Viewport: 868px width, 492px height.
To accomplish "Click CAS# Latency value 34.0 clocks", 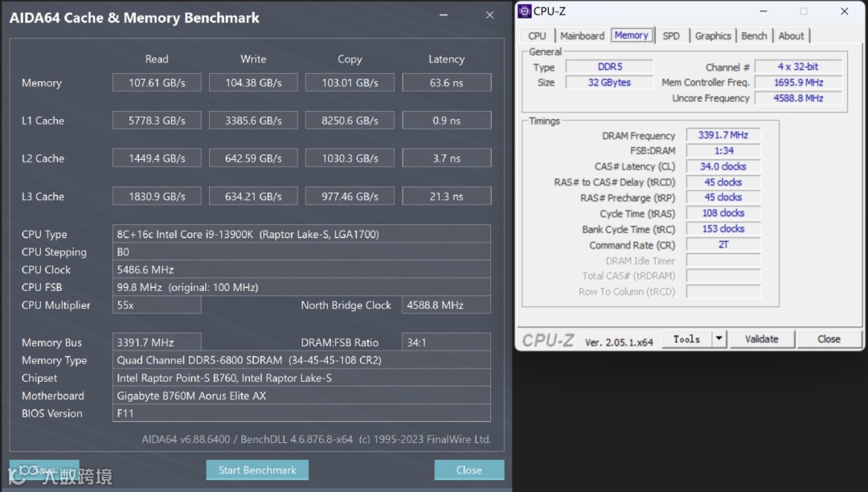I will tap(723, 166).
